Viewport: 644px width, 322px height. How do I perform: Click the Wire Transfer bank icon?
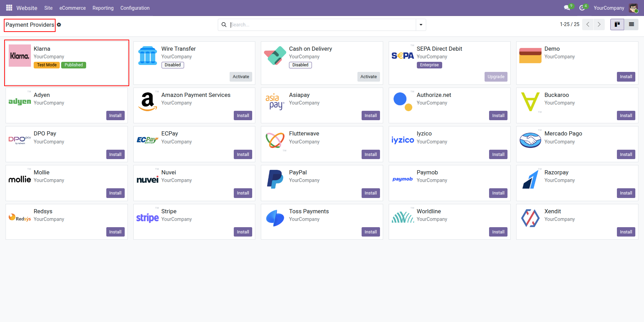(148, 56)
